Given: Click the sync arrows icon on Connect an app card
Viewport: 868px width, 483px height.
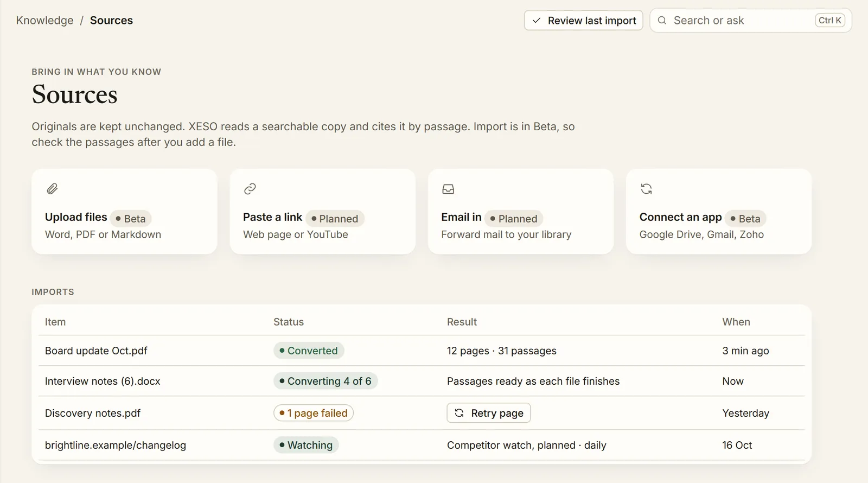Looking at the screenshot, I should pos(646,189).
